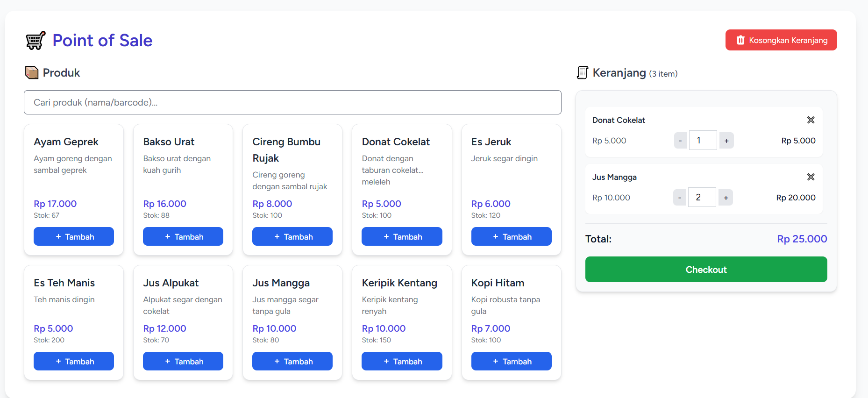Viewport: 868px width, 398px height.
Task: Increase Donat Cokelat quantity with plus
Action: (x=726, y=141)
